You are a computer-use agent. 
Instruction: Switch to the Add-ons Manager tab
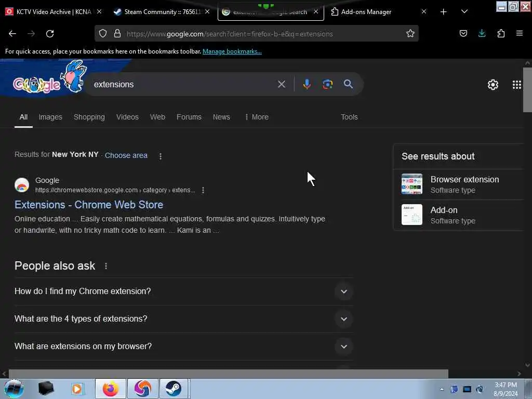click(366, 12)
